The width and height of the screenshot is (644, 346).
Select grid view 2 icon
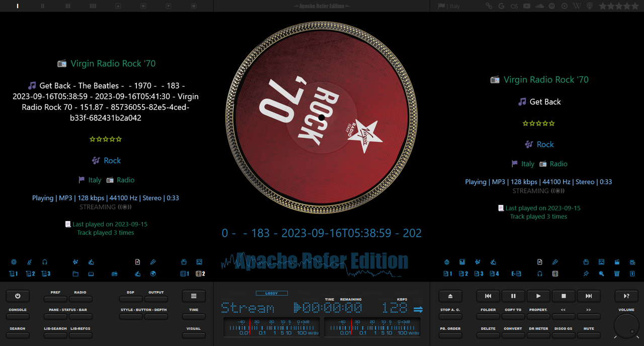click(x=200, y=273)
